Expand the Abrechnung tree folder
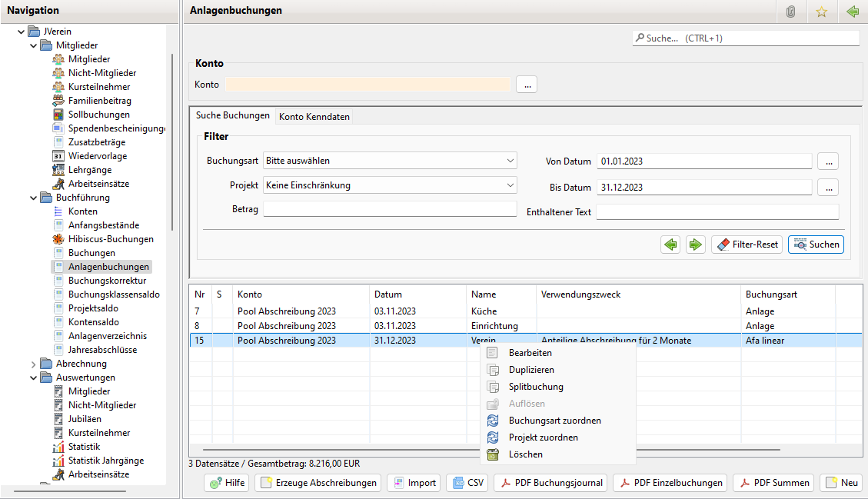 [x=33, y=364]
